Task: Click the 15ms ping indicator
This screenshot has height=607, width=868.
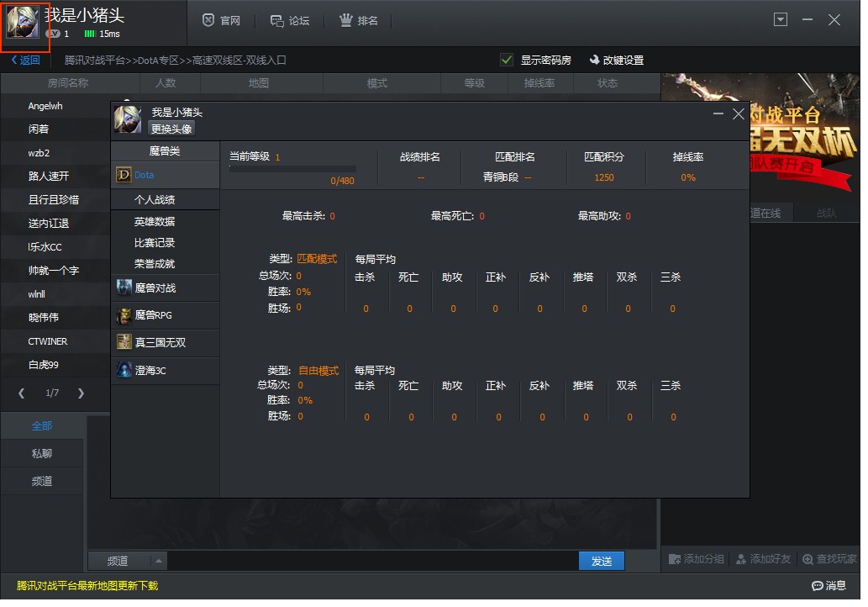Action: (x=102, y=34)
